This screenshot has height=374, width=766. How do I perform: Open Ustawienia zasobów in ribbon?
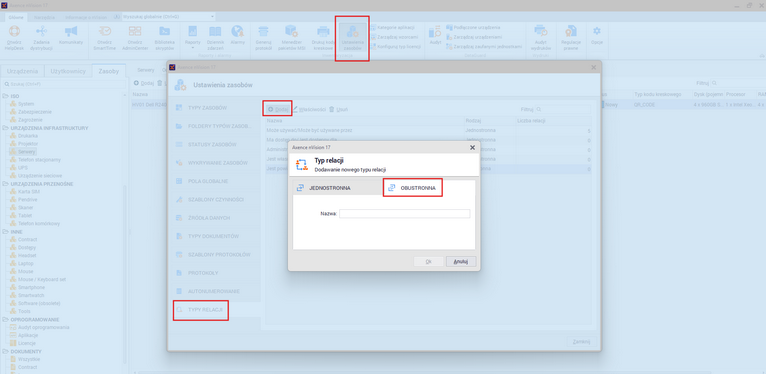[352, 38]
